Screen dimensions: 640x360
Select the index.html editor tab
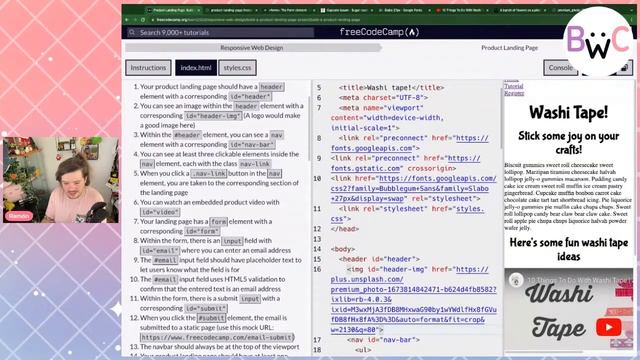point(196,68)
